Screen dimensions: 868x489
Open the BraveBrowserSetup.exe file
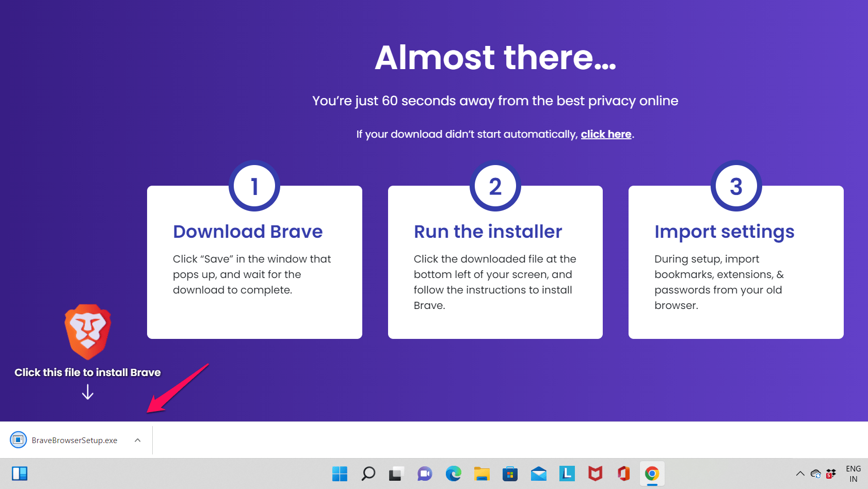[x=68, y=440]
